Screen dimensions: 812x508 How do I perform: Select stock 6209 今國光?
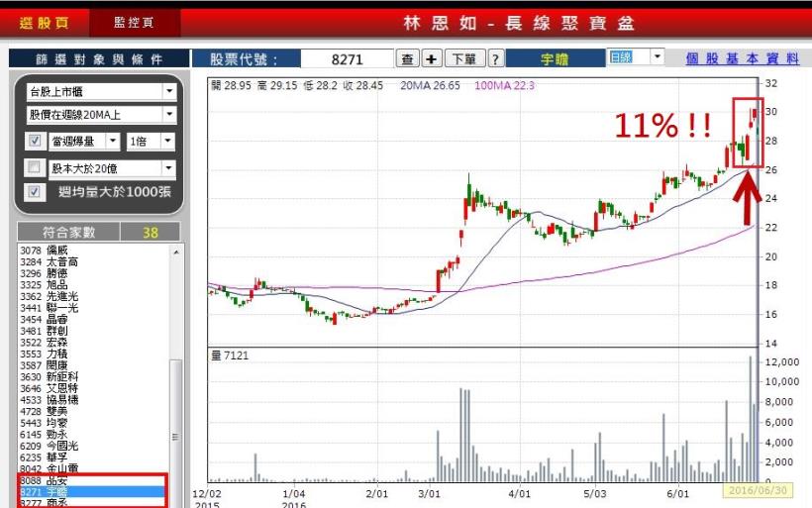[50, 446]
